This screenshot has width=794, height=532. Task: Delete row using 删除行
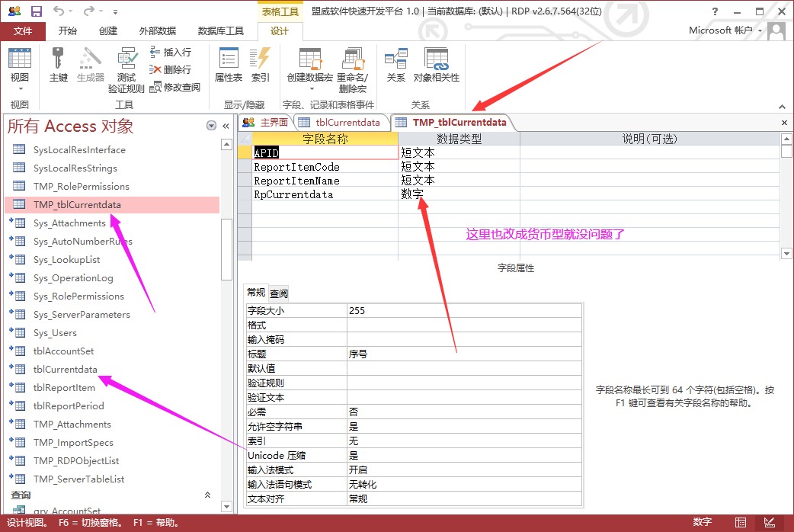[171, 69]
